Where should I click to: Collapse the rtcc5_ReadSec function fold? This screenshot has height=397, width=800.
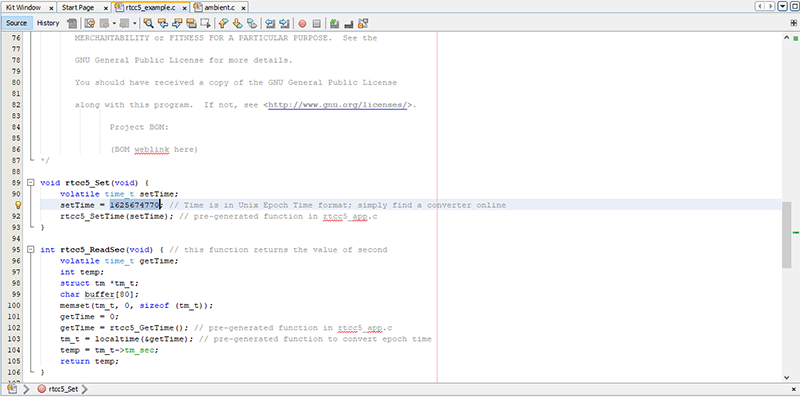pos(31,250)
